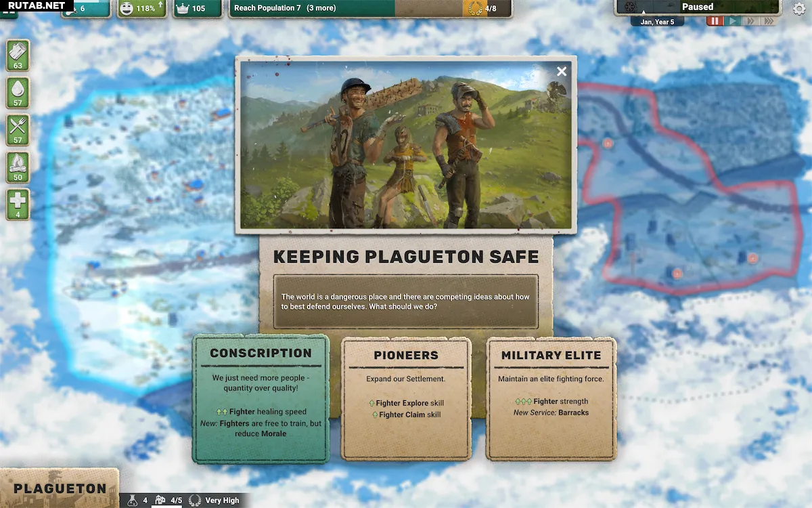Image resolution: width=812 pixels, height=508 pixels.
Task: Select the materials resource icon showing 63
Action: coord(18,56)
